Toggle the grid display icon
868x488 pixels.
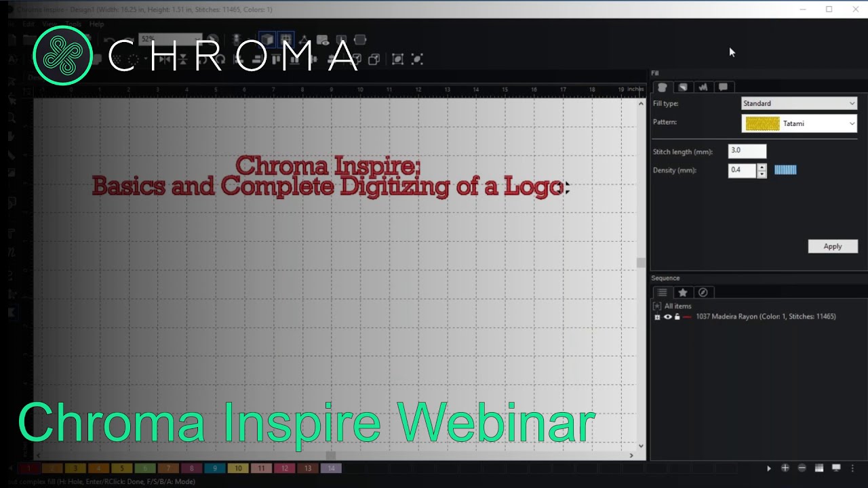pyautogui.click(x=285, y=39)
